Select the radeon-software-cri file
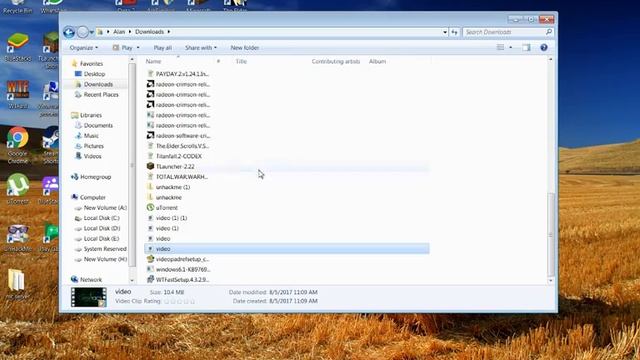The image size is (640, 360). tap(182, 136)
